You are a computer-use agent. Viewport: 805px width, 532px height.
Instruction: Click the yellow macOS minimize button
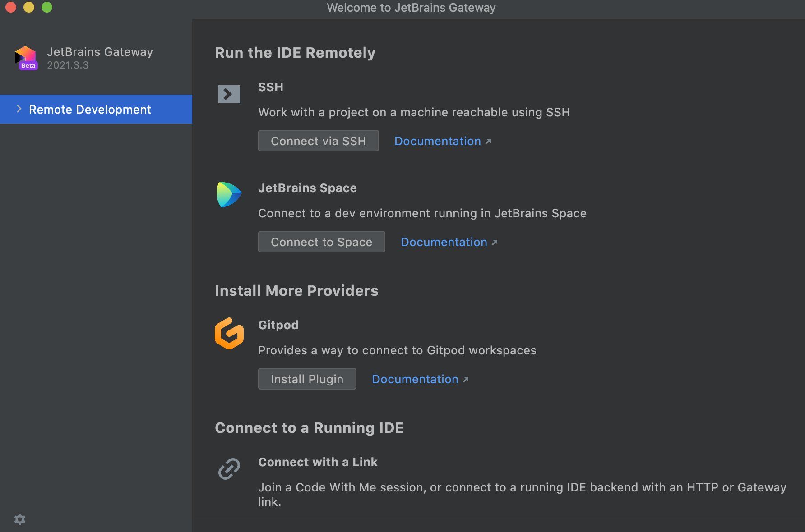coord(29,7)
